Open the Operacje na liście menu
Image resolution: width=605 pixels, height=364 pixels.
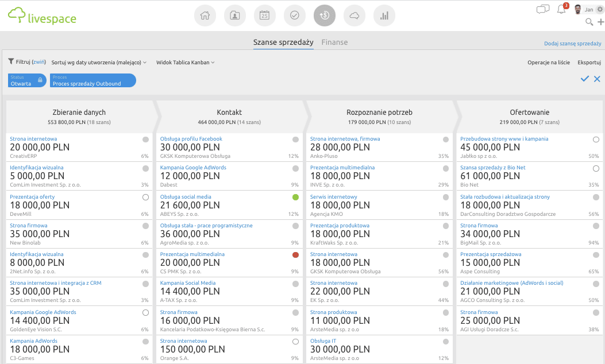(x=549, y=63)
